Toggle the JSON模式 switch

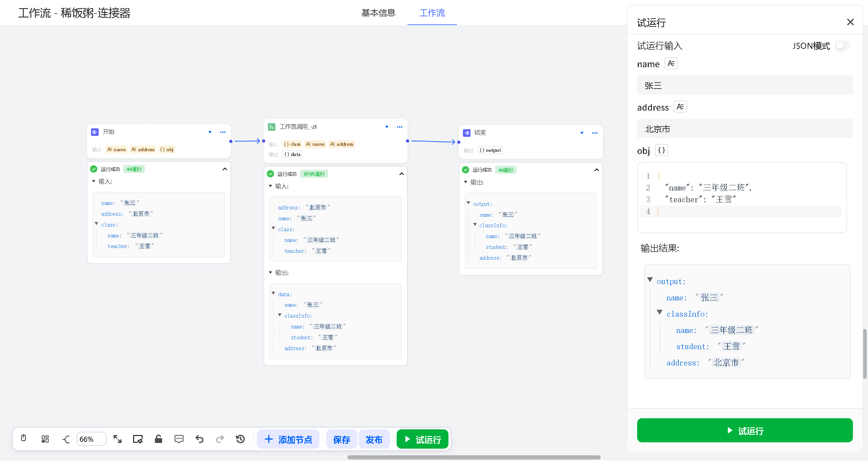[842, 45]
